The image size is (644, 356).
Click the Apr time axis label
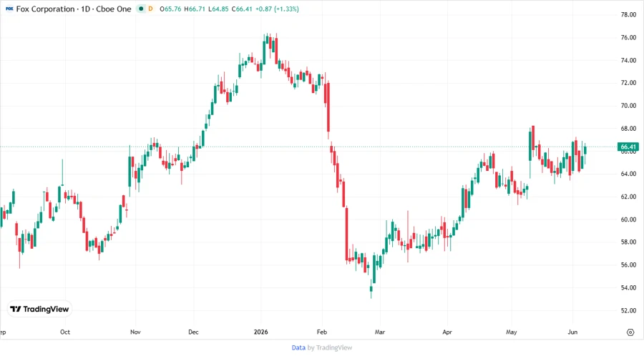coord(447,332)
